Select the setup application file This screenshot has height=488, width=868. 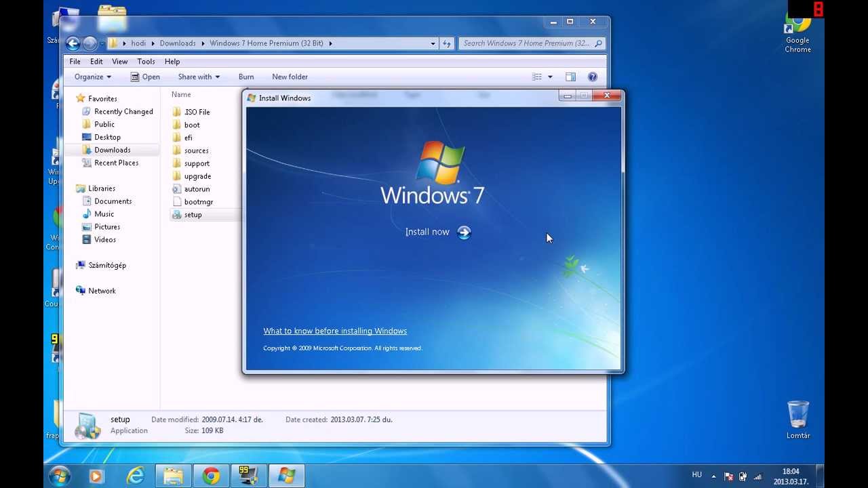point(193,215)
